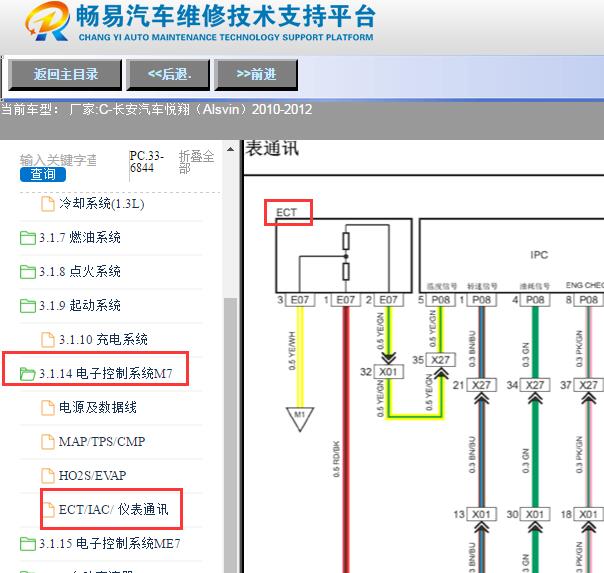Go forward with the >>前进 button
Viewport: 604px width, 573px height.
[256, 75]
